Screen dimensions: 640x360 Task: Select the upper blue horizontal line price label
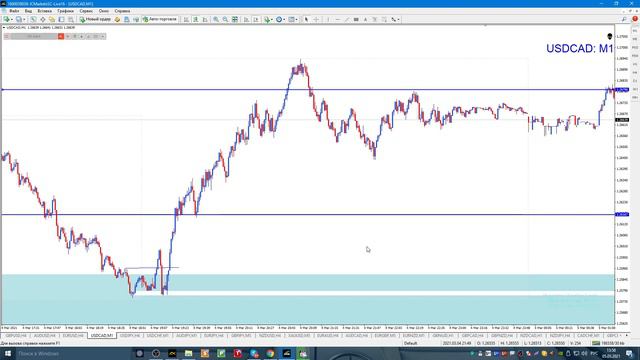coord(622,90)
